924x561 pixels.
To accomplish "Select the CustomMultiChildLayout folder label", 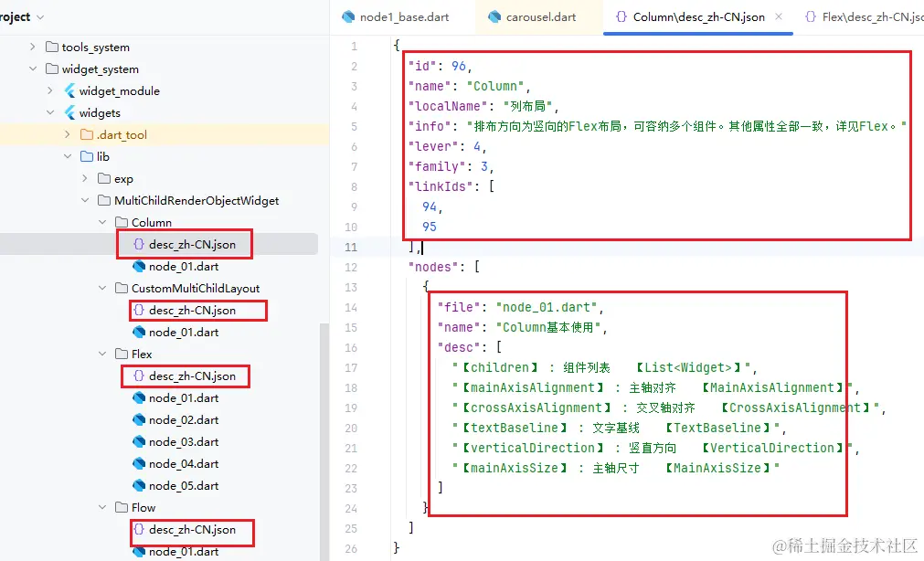I will pos(196,288).
